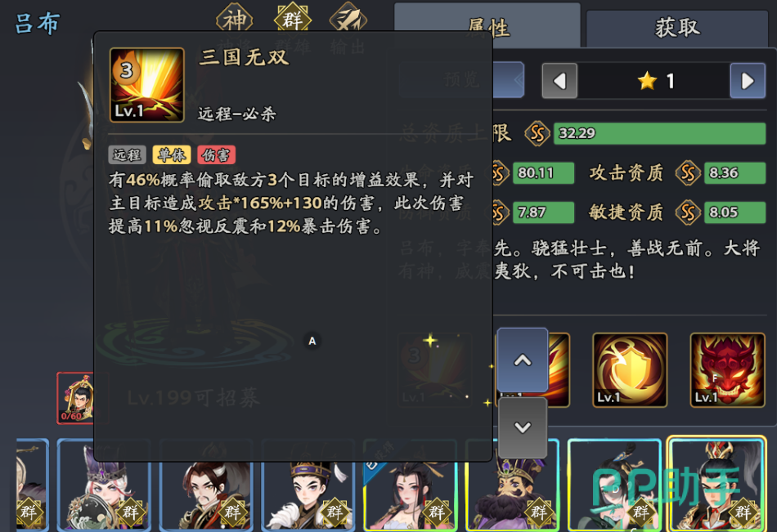Click the SS badge next to 攻击资质

click(x=688, y=172)
